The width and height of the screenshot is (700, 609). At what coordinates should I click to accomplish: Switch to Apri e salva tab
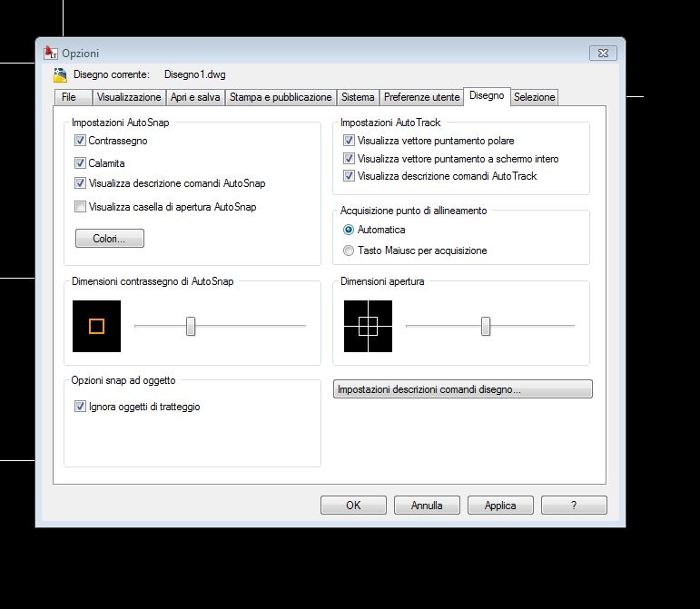tap(195, 97)
